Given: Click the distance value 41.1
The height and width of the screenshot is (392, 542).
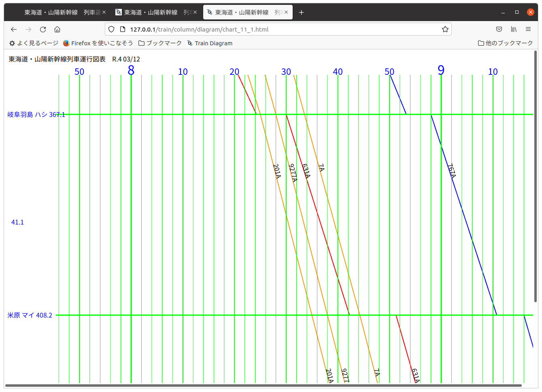Looking at the screenshot, I should pos(17,222).
